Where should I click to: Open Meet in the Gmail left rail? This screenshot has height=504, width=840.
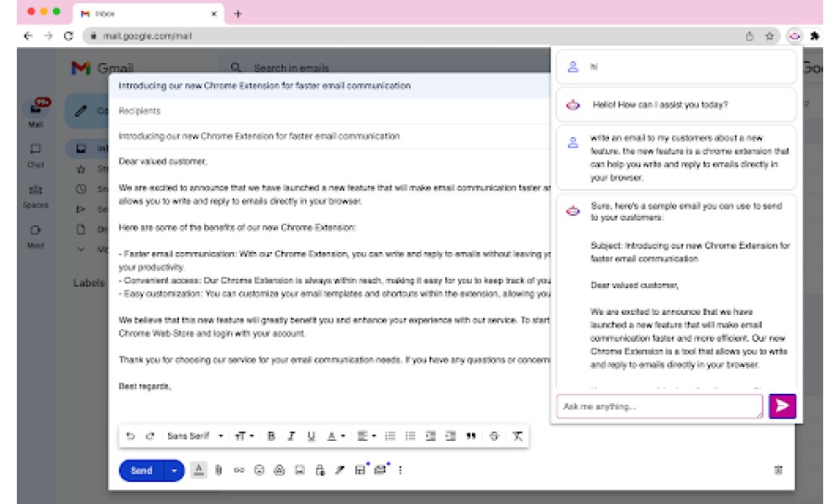(36, 236)
